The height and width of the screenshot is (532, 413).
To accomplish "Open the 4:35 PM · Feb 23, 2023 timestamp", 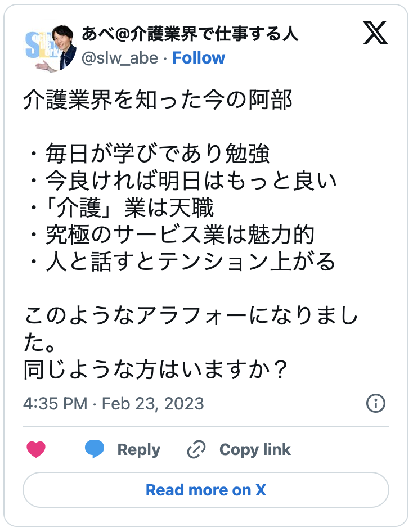I will [113, 404].
